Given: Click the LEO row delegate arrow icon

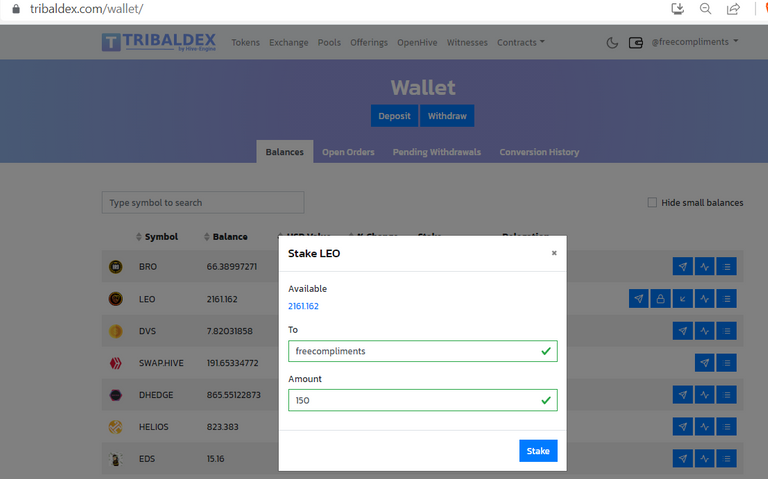Looking at the screenshot, I should coord(683,299).
